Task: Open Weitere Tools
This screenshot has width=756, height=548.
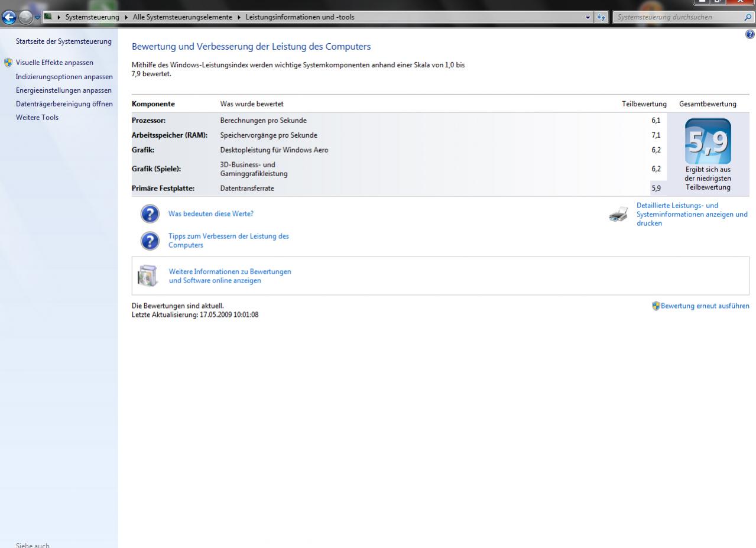Action: (37, 117)
